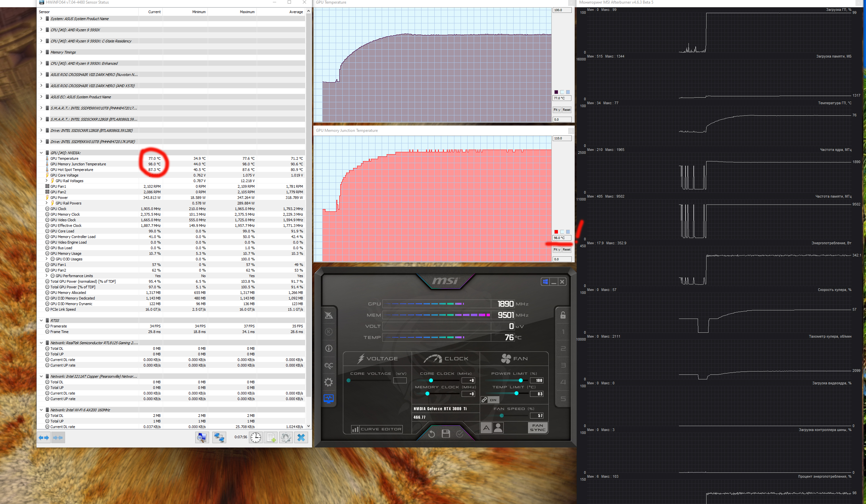This screenshot has height=504, width=866.
Task: Toggle power/temp limit link ON button
Action: pyautogui.click(x=490, y=400)
